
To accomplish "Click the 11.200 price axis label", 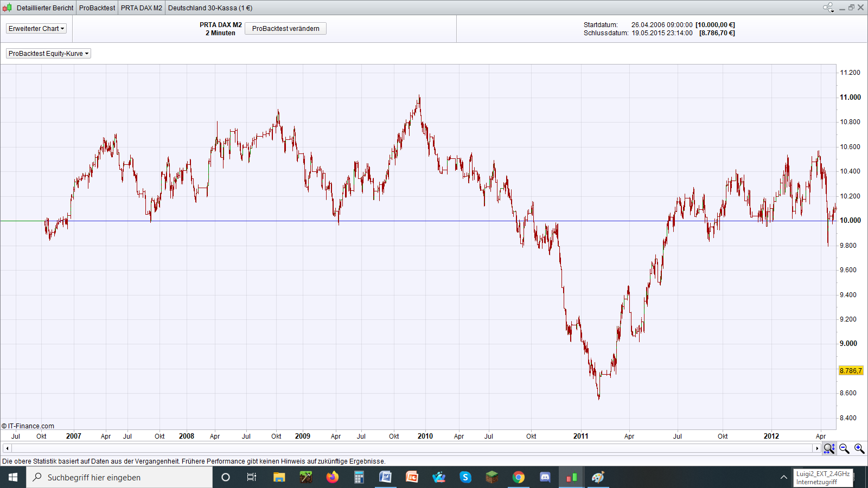I will 850,73.
